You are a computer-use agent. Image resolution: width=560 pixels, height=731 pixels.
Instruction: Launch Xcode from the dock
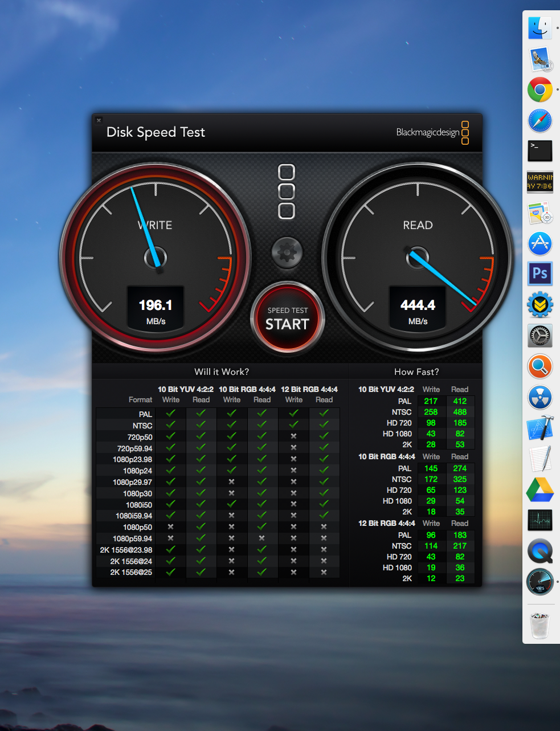click(x=539, y=428)
